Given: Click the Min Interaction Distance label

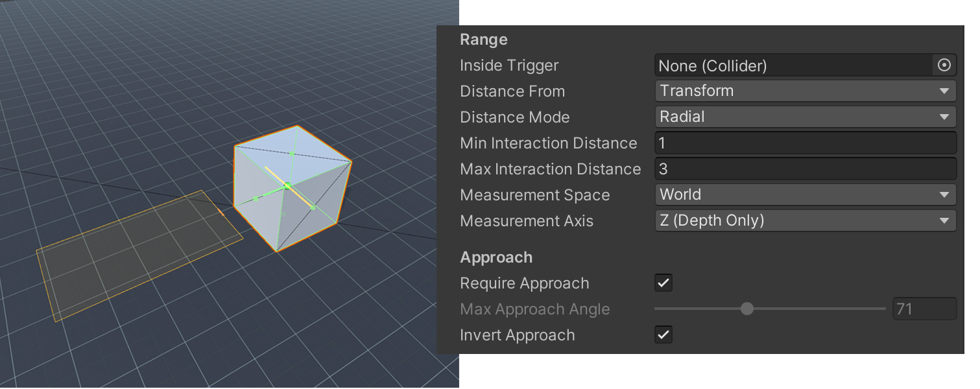Looking at the screenshot, I should point(549,143).
